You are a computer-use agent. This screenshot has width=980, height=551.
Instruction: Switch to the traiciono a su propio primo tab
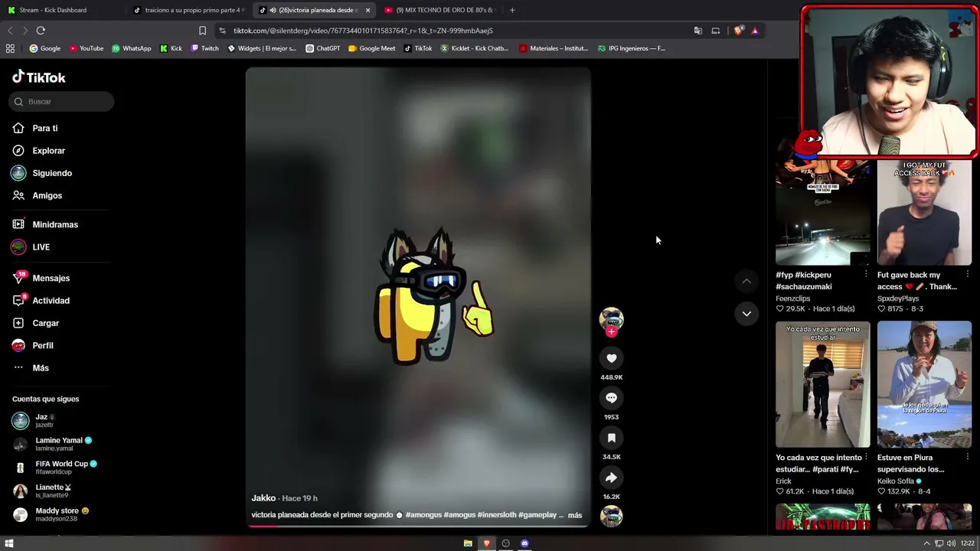click(188, 10)
